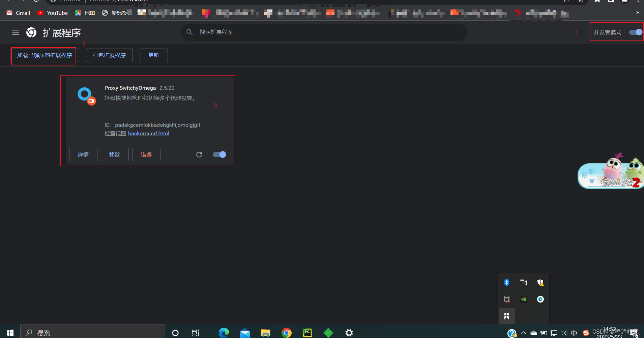Open the background.html inspect view link
Image resolution: width=644 pixels, height=338 pixels.
[x=149, y=134]
